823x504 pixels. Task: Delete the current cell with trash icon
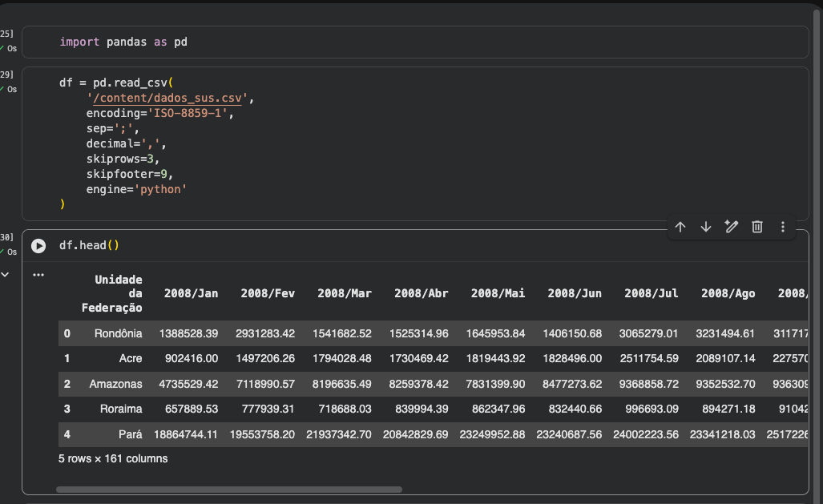[x=756, y=227]
